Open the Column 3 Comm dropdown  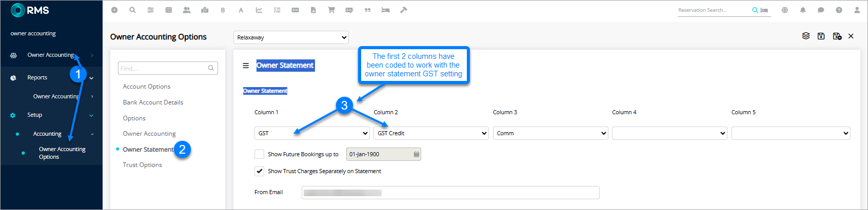pyautogui.click(x=550, y=133)
